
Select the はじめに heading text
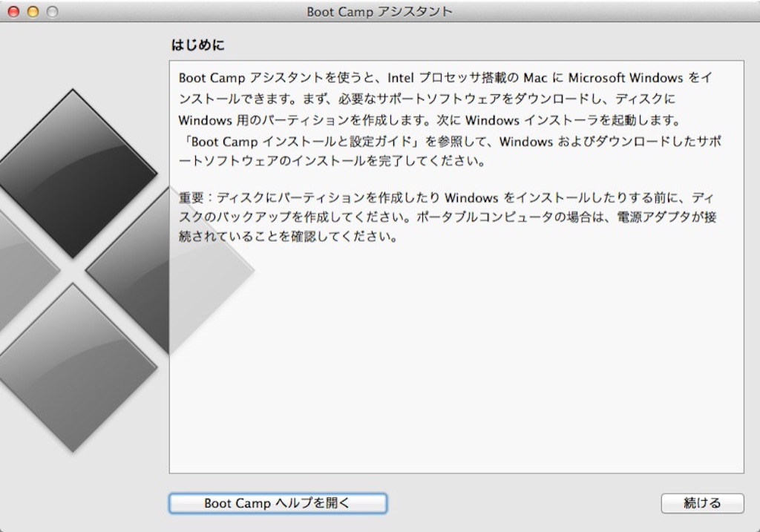[x=197, y=45]
